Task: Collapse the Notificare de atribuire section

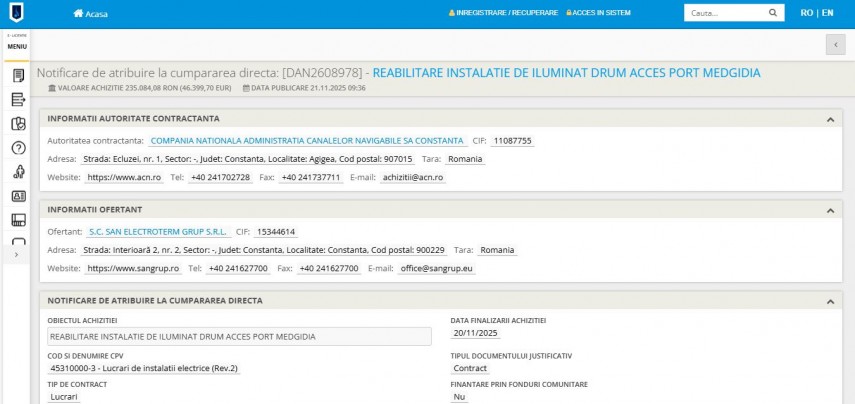Action: click(830, 300)
